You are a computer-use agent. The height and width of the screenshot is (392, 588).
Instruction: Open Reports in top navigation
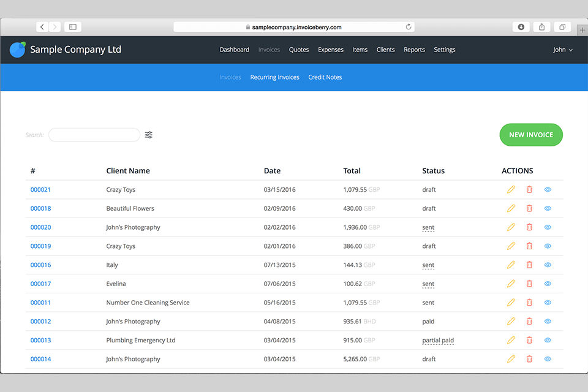click(415, 50)
